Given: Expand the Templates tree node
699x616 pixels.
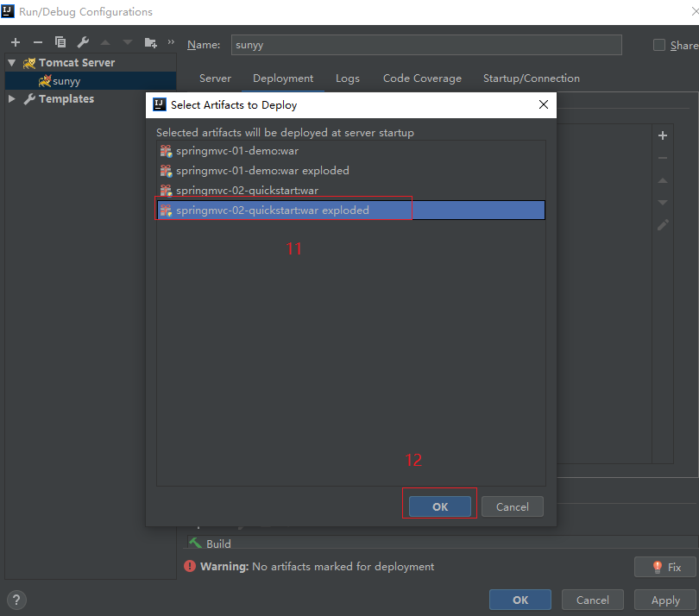Looking at the screenshot, I should 12,99.
